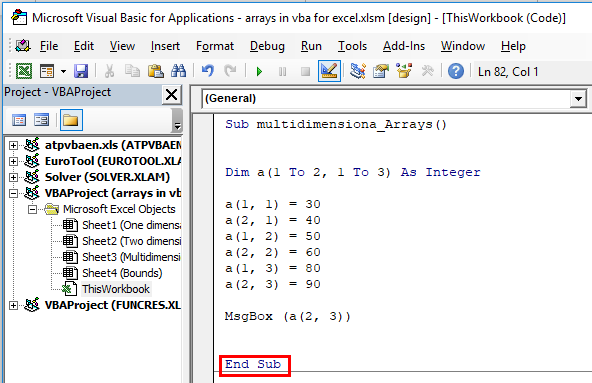Select the atpvbaen.xls project label
This screenshot has width=592, height=383.
point(113,145)
